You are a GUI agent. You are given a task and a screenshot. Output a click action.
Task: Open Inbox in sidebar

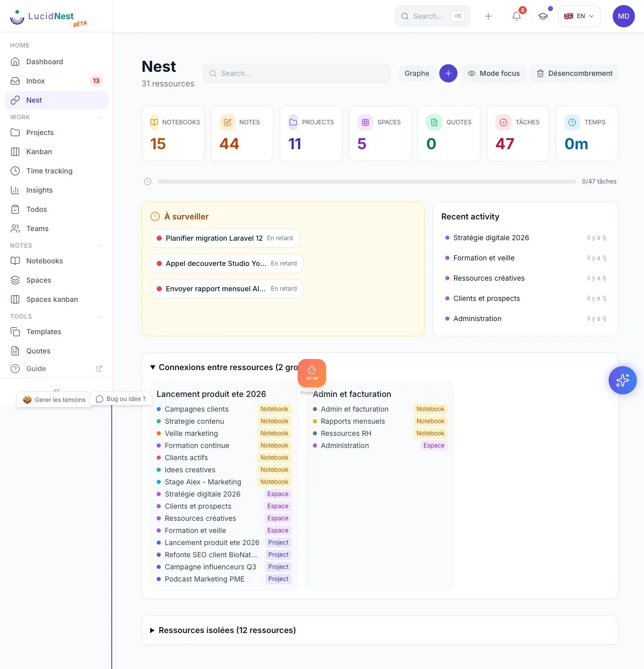(x=56, y=81)
